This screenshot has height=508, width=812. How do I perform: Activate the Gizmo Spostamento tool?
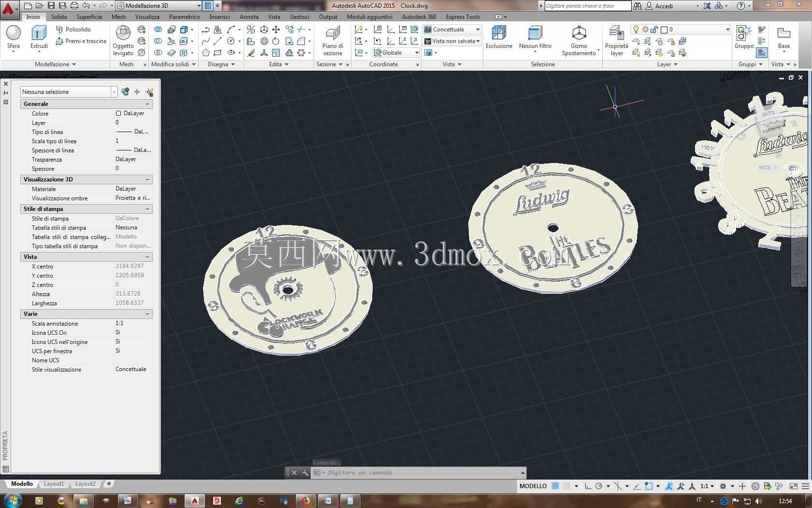click(579, 41)
